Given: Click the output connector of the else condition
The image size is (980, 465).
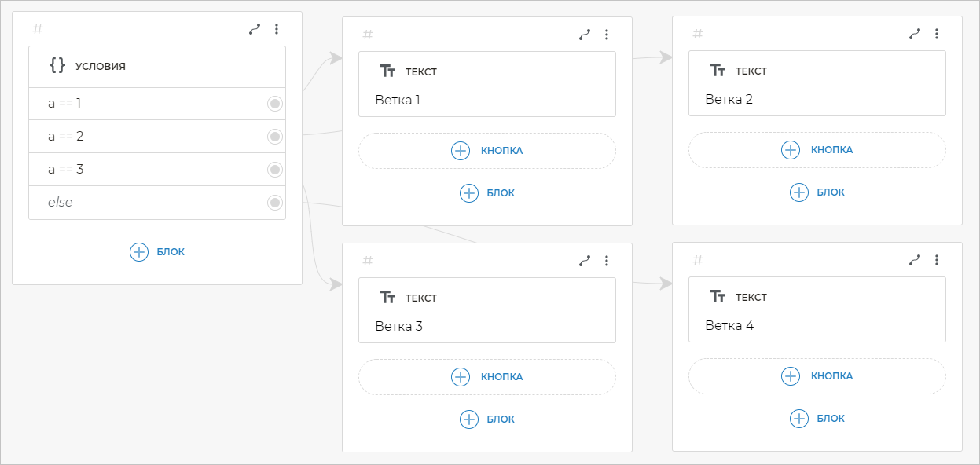Looking at the screenshot, I should [x=275, y=203].
